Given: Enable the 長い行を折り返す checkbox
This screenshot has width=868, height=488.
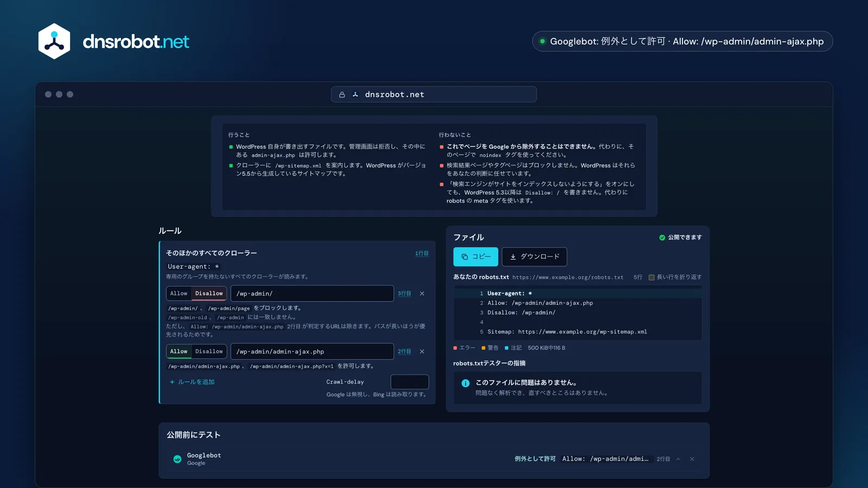Looking at the screenshot, I should point(652,278).
